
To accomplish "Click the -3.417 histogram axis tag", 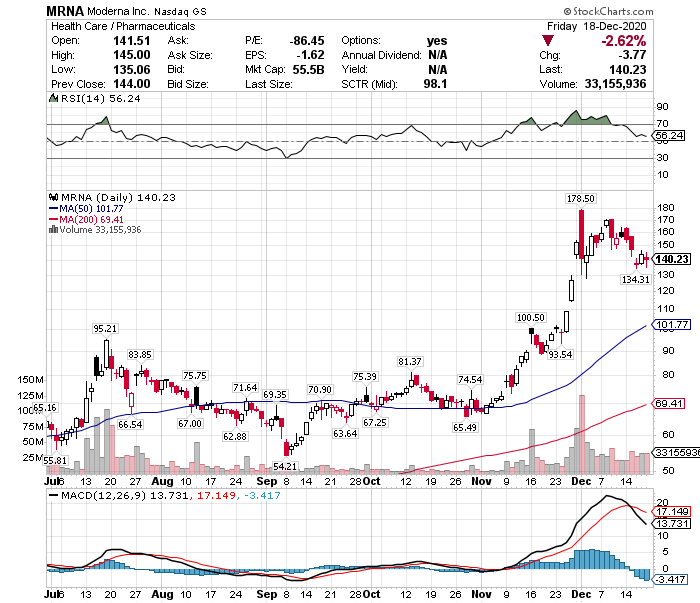I will (669, 579).
